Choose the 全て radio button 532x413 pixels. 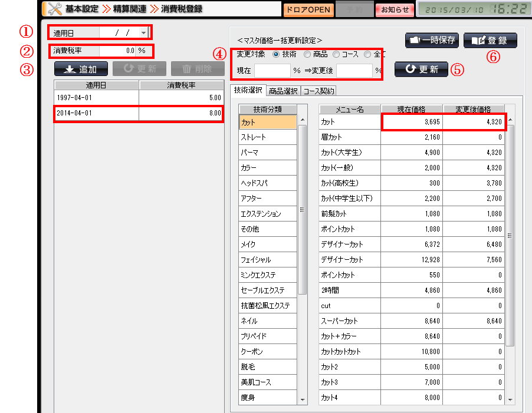(x=368, y=54)
